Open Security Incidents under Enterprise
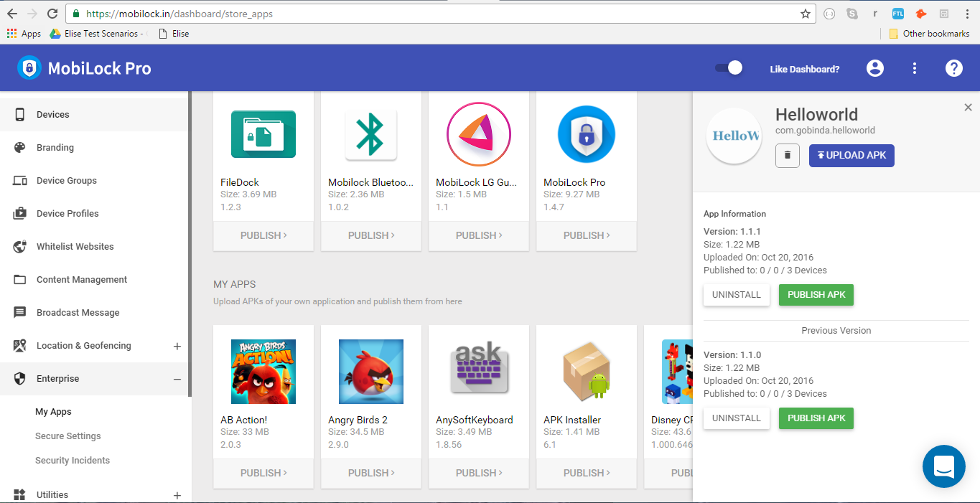980x503 pixels. (73, 461)
